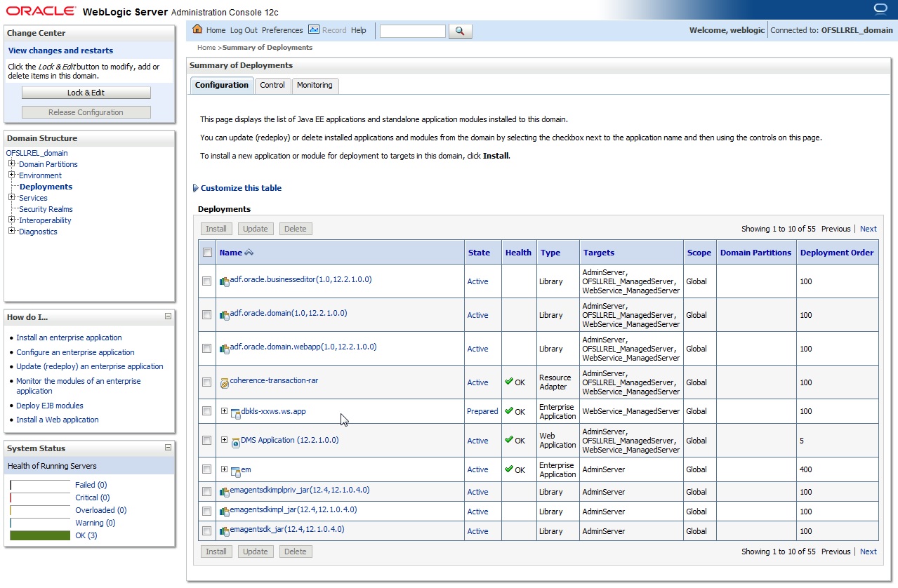Collapse the System Status panel with minimize icon
The width and height of the screenshot is (898, 588).
[x=168, y=448]
